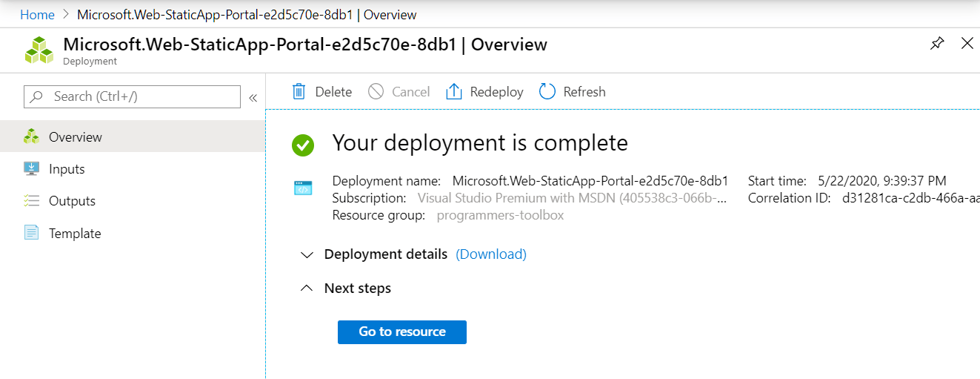980x379 pixels.
Task: Pin this blade with the pin icon
Action: click(x=937, y=44)
